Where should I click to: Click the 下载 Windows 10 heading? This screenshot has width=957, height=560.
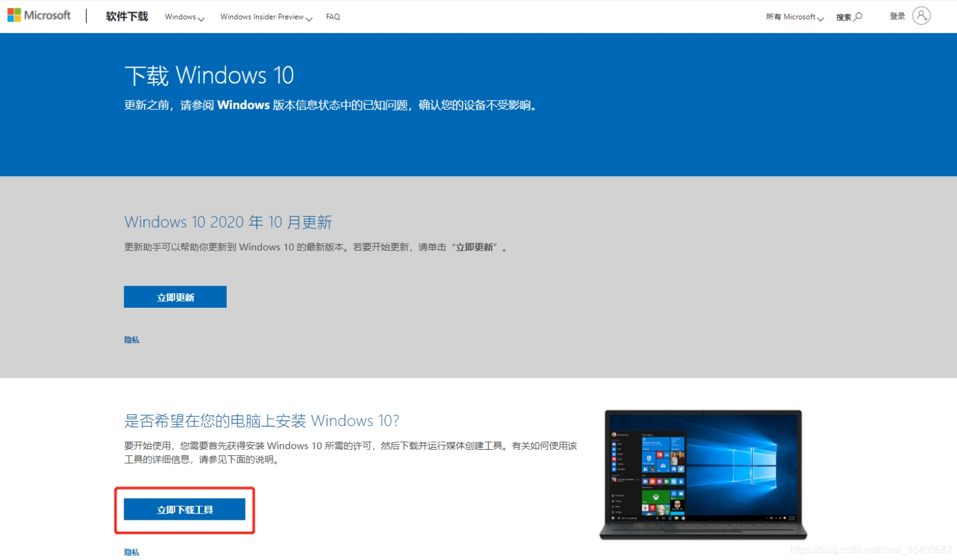click(x=209, y=76)
